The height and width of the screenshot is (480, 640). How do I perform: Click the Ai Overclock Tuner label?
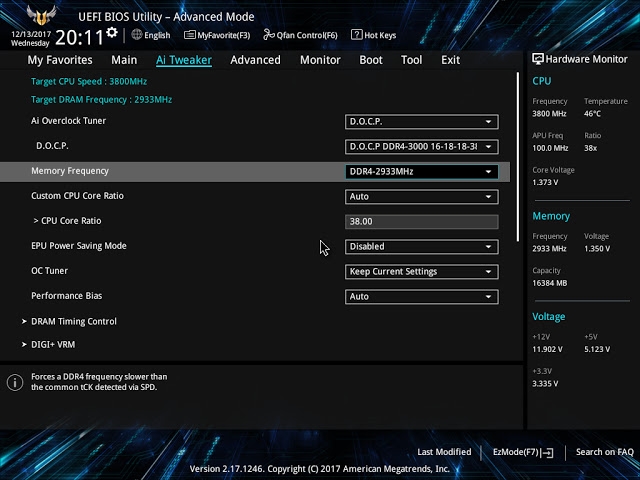click(68, 121)
